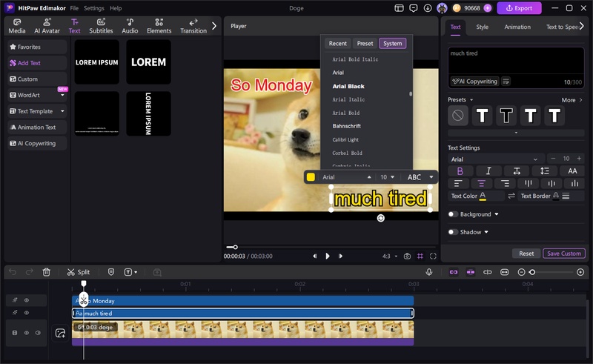Open the Transition panel
Screen dimensions: 593x364
click(x=193, y=26)
